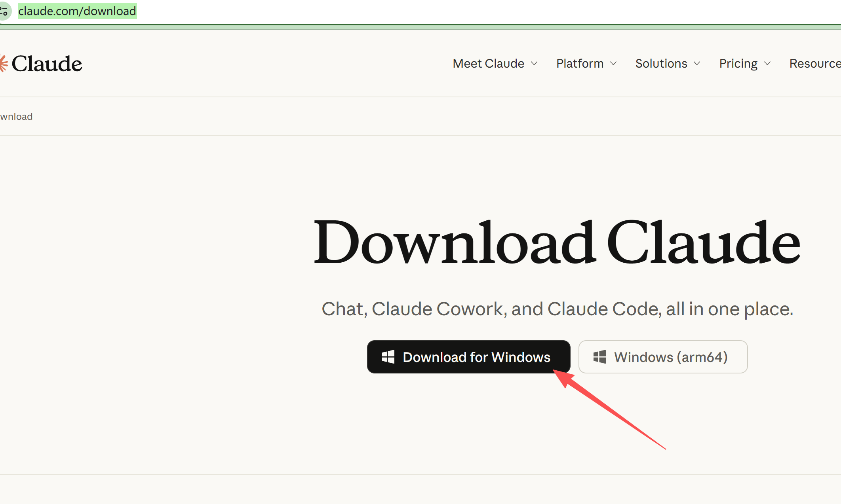Viewport: 841px width, 504px height.
Task: Open the Meet Claude navigation label
Action: [488, 64]
